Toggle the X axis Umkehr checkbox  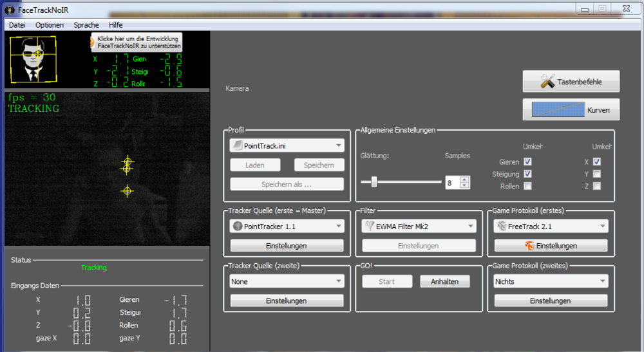click(597, 162)
